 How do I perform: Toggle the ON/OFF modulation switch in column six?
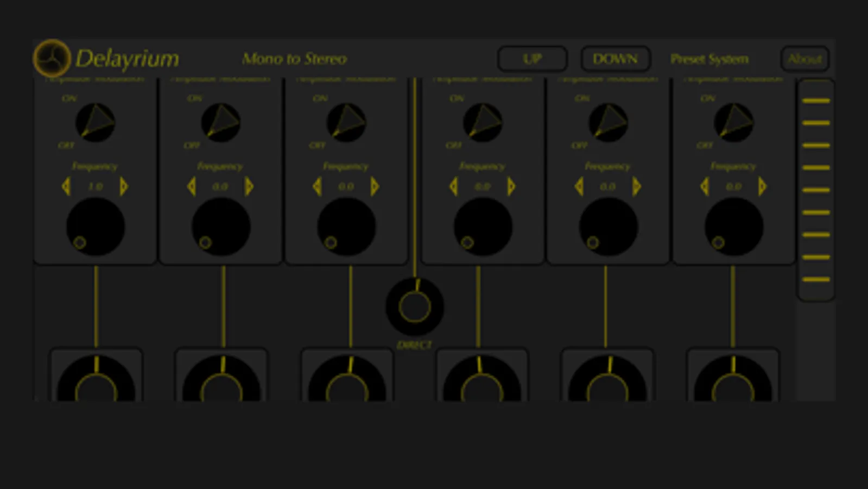[x=733, y=122]
